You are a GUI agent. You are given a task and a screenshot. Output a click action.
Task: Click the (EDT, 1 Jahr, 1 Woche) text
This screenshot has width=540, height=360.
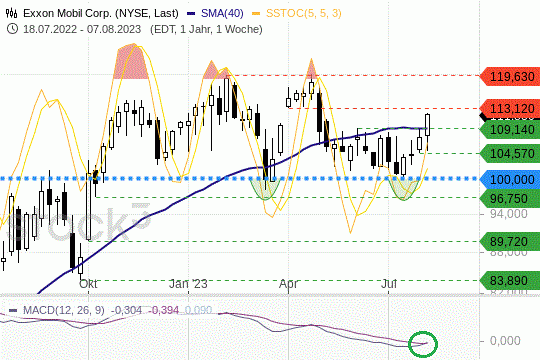pos(206,29)
